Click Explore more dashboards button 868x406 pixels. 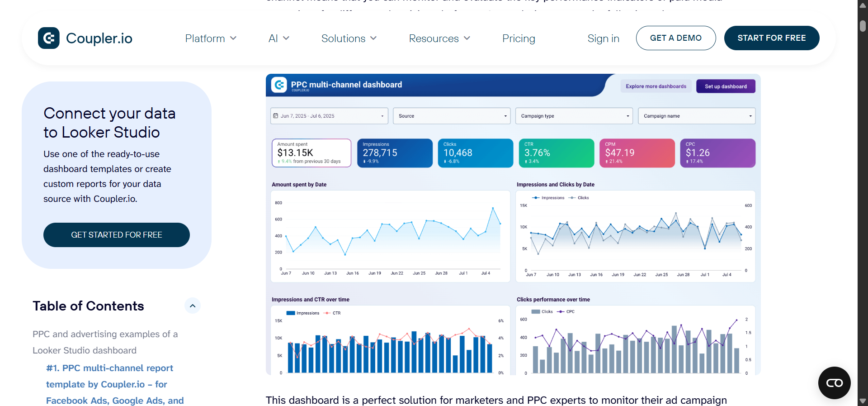(656, 86)
